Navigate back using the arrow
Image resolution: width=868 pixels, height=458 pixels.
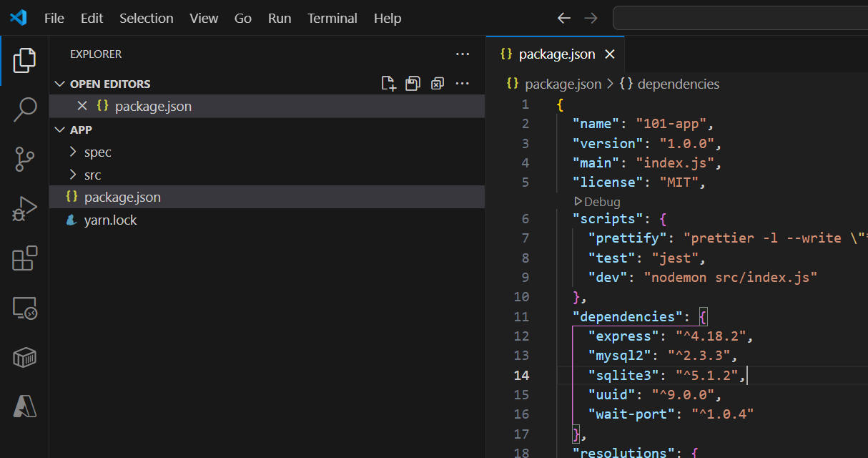tap(563, 18)
